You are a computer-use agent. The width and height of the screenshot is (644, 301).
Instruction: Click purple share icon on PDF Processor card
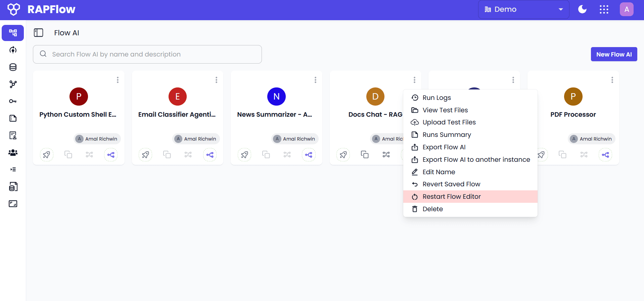click(x=605, y=155)
